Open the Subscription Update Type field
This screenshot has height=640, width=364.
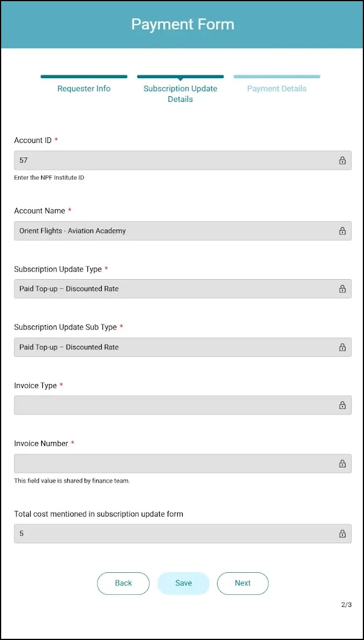pos(174,289)
